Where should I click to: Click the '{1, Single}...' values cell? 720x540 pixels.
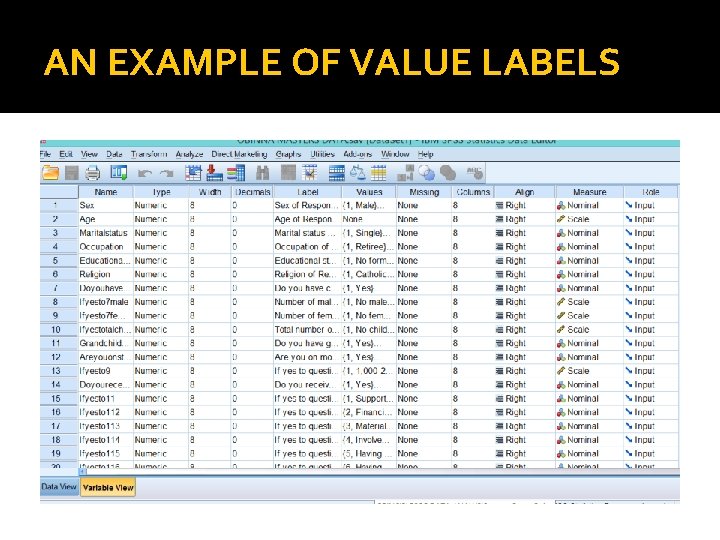coord(369,233)
